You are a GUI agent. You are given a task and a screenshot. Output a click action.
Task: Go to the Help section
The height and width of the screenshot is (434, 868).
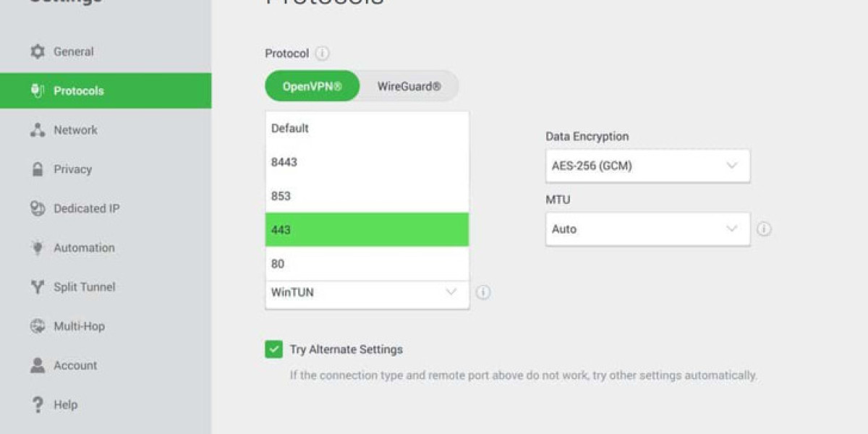coord(65,405)
